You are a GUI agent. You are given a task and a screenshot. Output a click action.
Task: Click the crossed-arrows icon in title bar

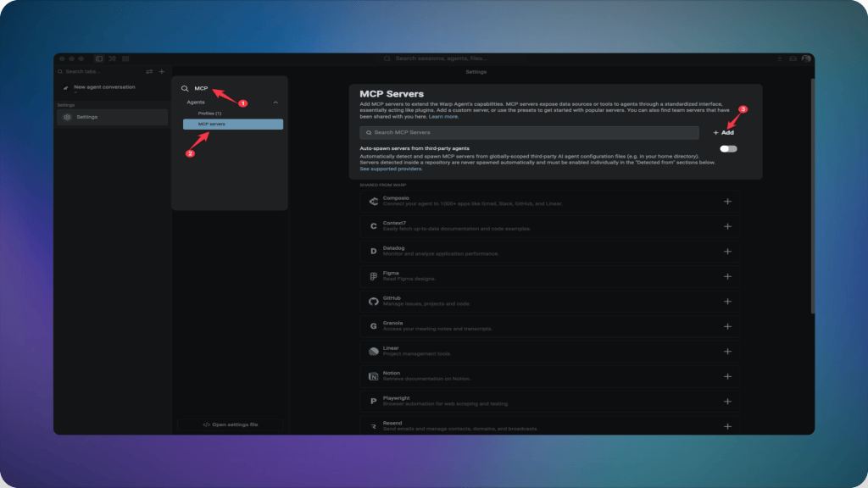113,58
